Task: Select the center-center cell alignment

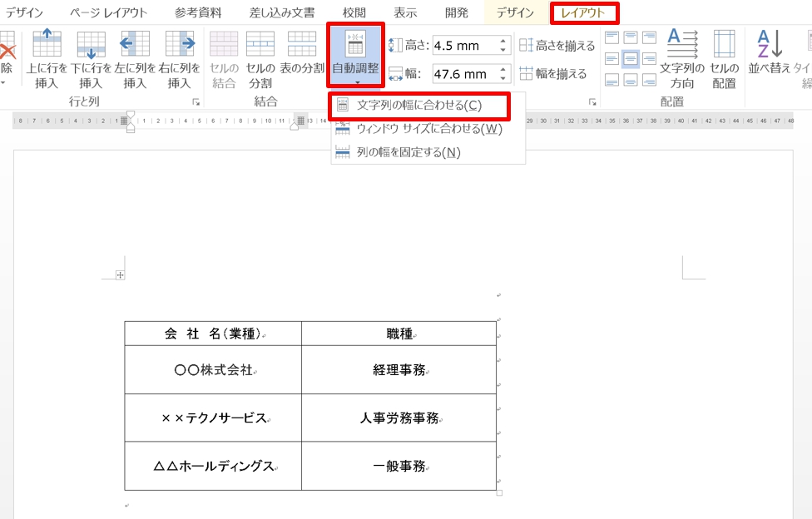Action: pyautogui.click(x=631, y=58)
